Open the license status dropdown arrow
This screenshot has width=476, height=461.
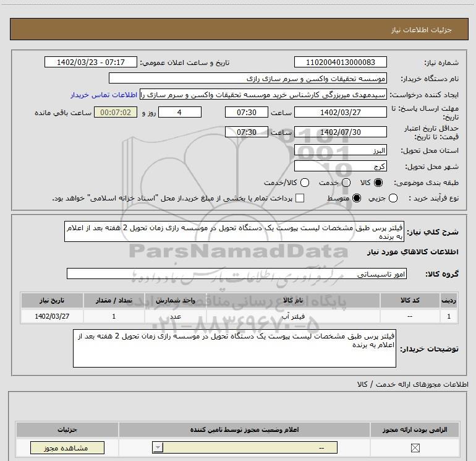click(x=158, y=447)
